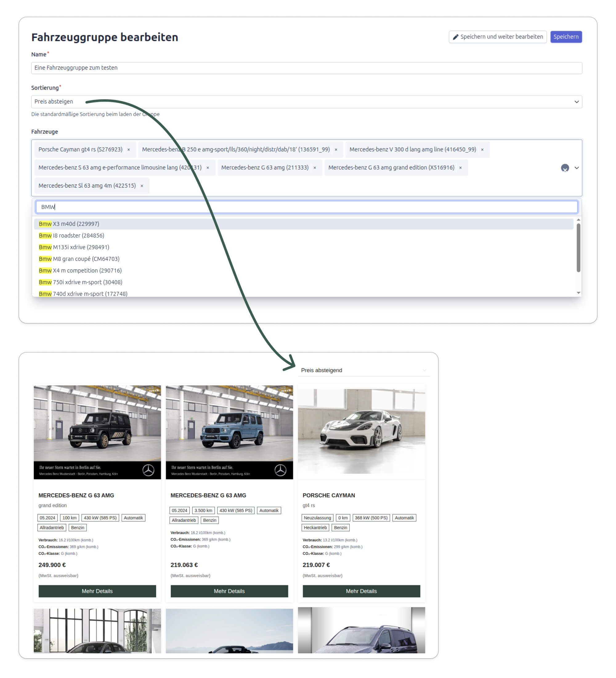Select Bmw X4 m competition (290716)
616x678 pixels.
pyautogui.click(x=303, y=271)
